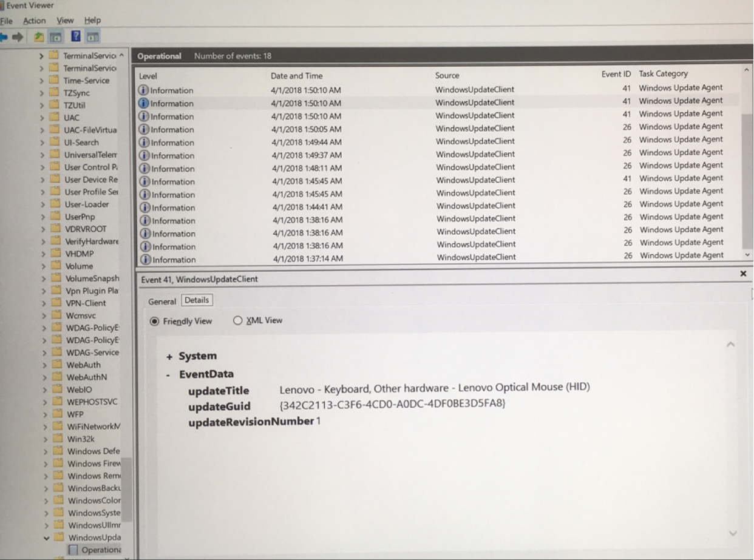Click the details pane scrollbar down arrow
754x560 pixels.
click(733, 533)
